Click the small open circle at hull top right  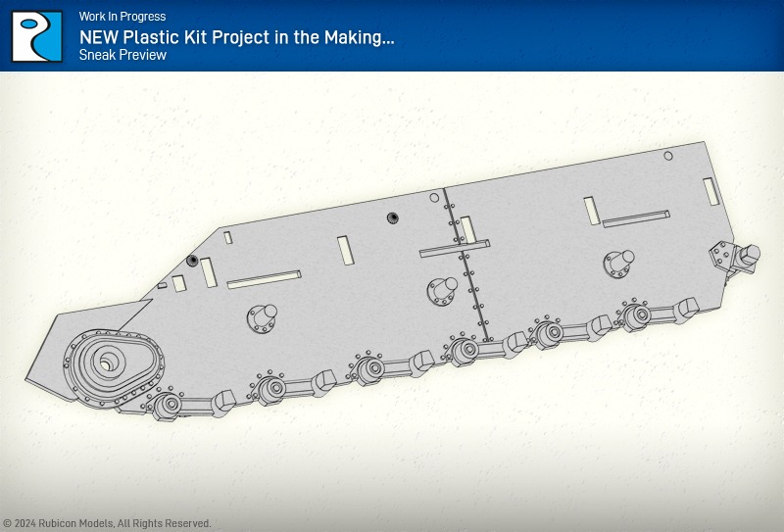click(668, 156)
